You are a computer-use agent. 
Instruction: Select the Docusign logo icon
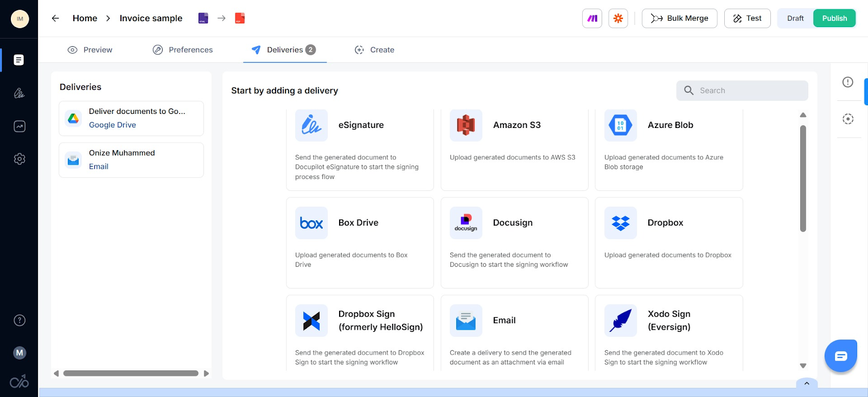tap(466, 223)
